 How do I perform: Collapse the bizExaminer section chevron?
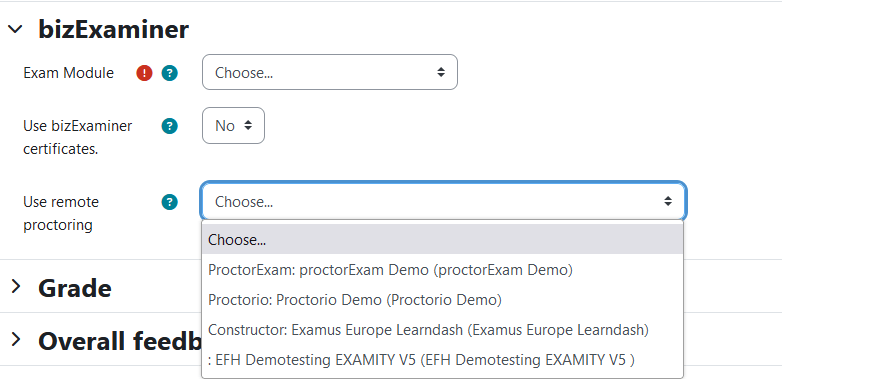pyautogui.click(x=16, y=29)
